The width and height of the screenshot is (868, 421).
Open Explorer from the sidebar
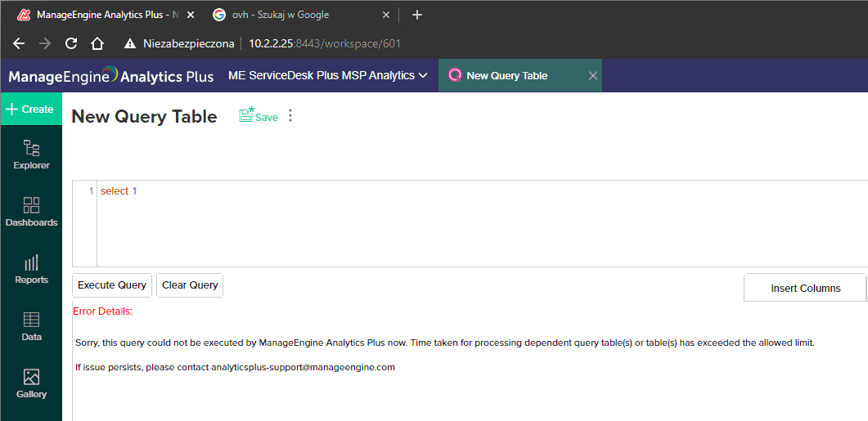tap(31, 155)
